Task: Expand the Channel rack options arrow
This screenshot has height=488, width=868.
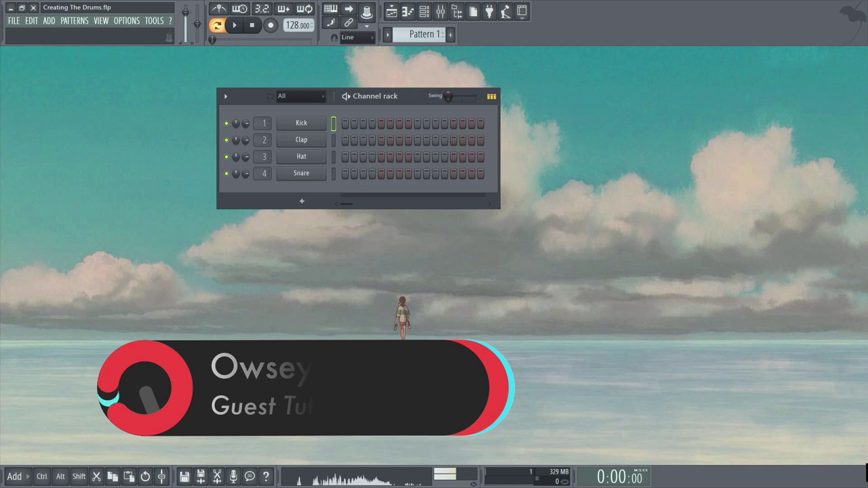Action: (x=226, y=96)
